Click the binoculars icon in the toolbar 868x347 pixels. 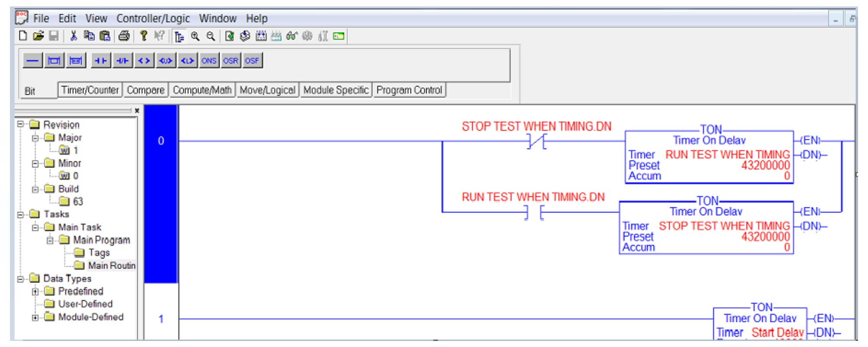click(292, 36)
